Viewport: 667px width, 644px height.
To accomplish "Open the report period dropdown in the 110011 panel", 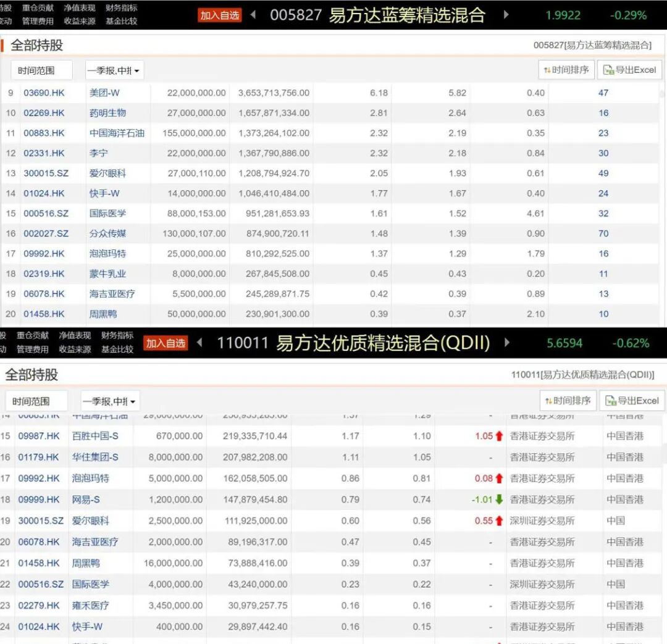I will click(110, 401).
